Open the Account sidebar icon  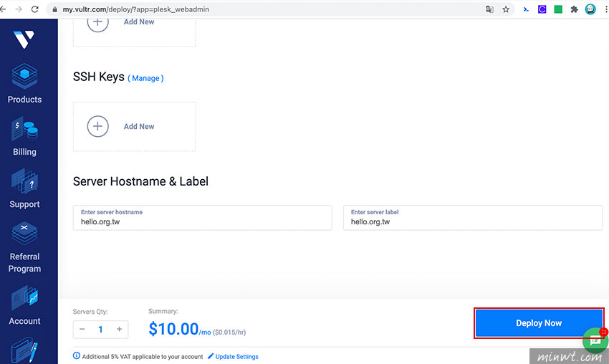click(x=24, y=297)
